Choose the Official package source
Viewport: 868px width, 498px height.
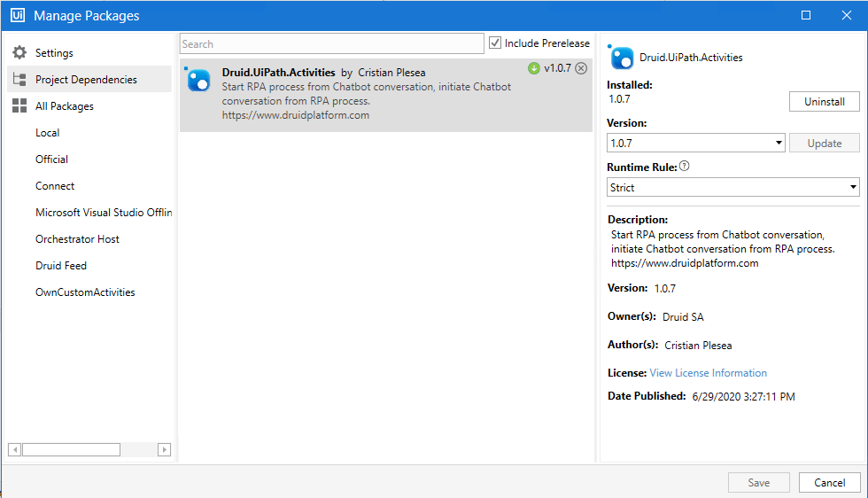point(51,160)
